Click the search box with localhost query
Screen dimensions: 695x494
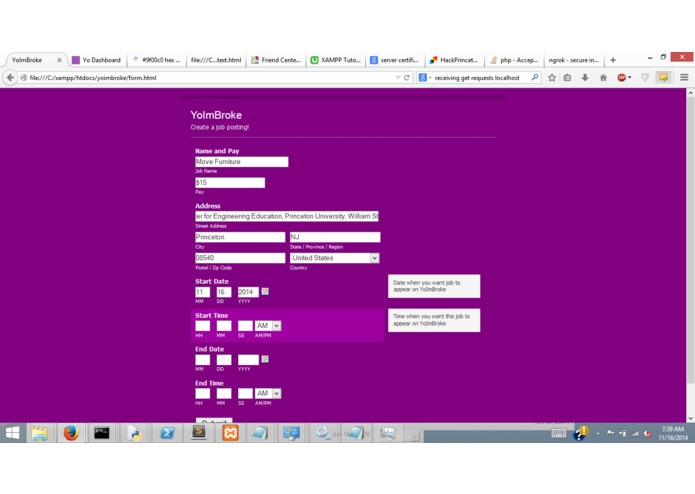481,78
